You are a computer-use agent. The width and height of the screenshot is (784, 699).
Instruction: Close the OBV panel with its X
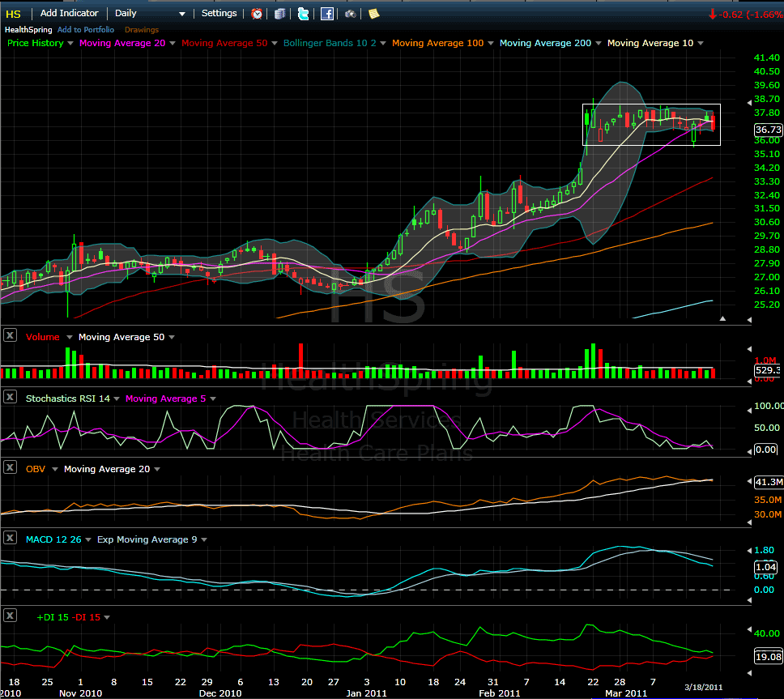point(10,467)
